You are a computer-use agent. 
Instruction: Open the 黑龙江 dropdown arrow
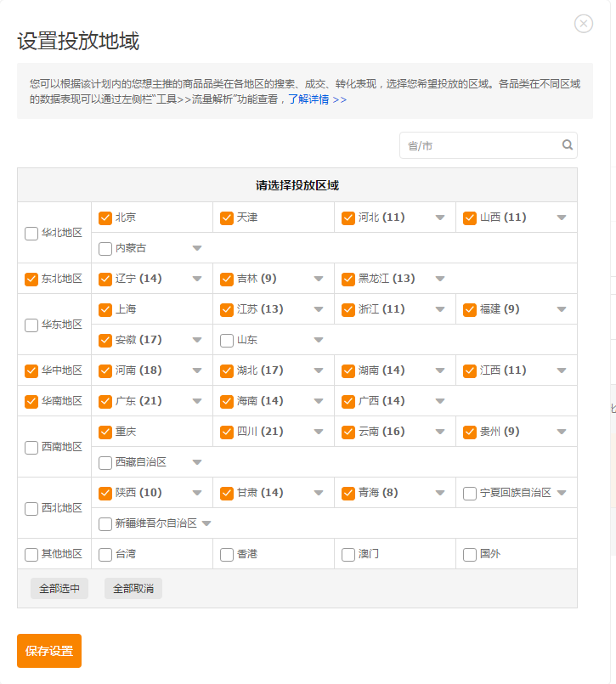(440, 279)
